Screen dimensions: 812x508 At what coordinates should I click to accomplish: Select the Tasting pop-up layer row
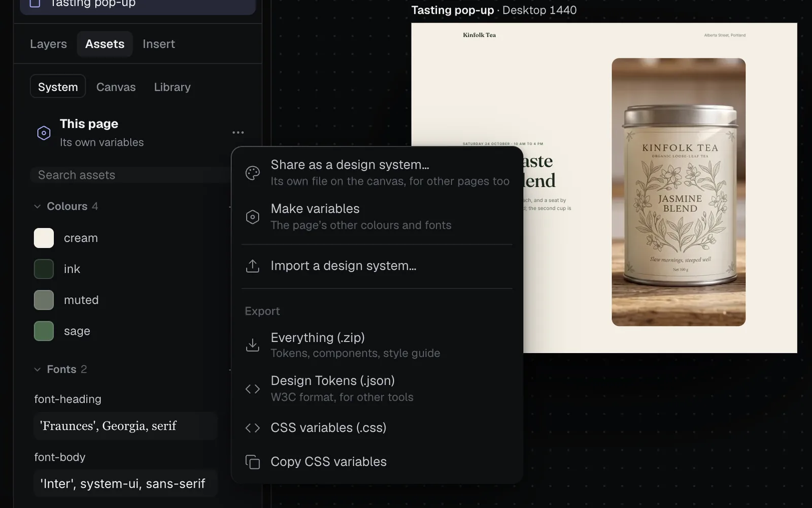[138, 5]
